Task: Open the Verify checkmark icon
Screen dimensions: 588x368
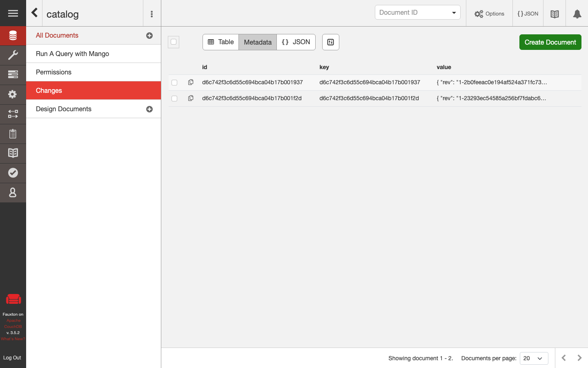Action: [13, 173]
